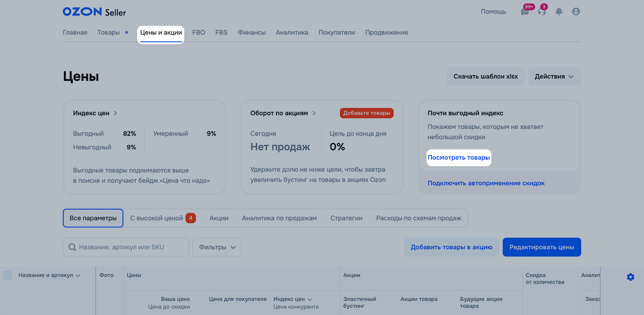Open Индекс цен details arrow
This screenshot has height=315, width=644.
pyautogui.click(x=115, y=113)
